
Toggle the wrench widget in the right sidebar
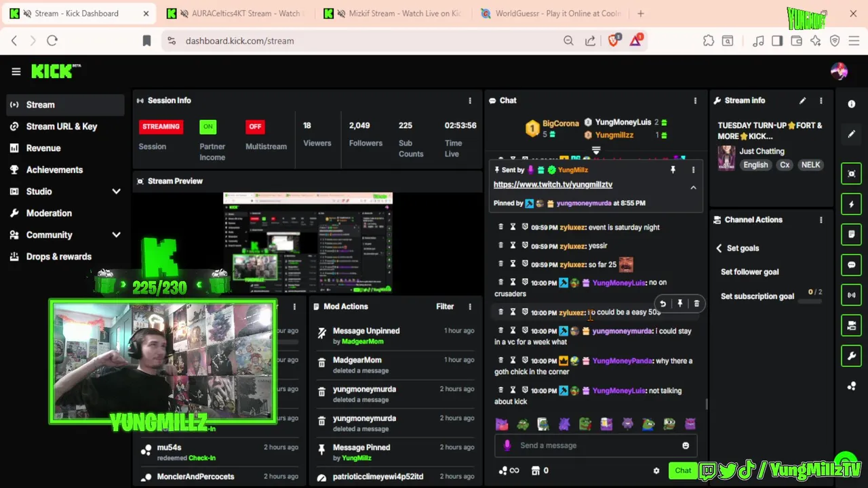point(852,356)
